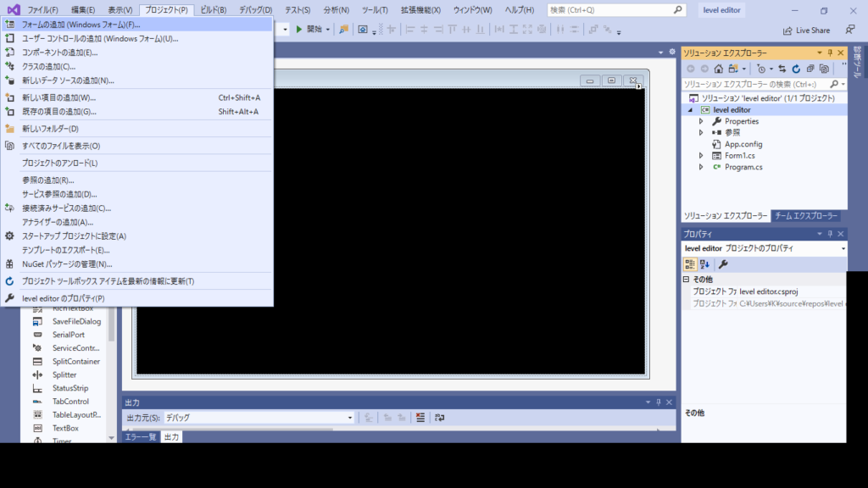Click the Home icon in Solution Explorer
Image resolution: width=868 pixels, height=488 pixels.
point(719,69)
